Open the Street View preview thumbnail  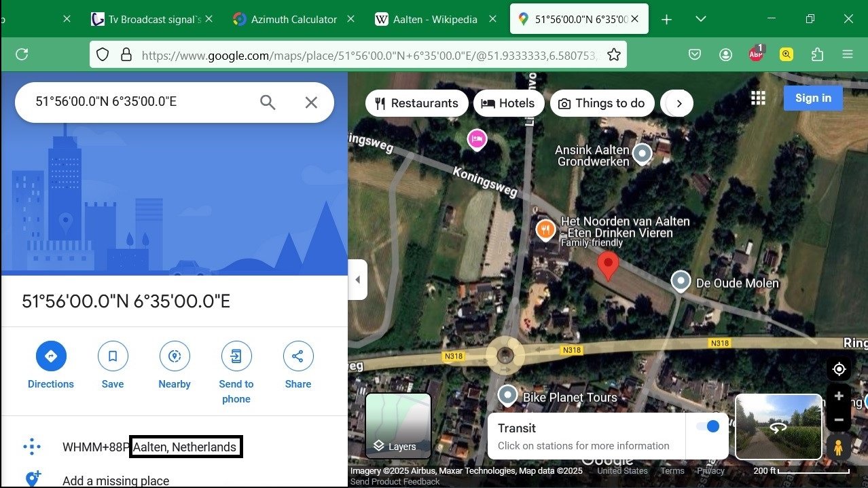pos(778,426)
